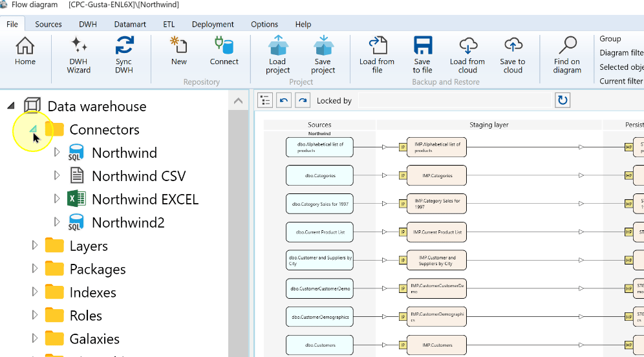Expand the Northwind2 node
644x357 pixels.
pyautogui.click(x=57, y=222)
